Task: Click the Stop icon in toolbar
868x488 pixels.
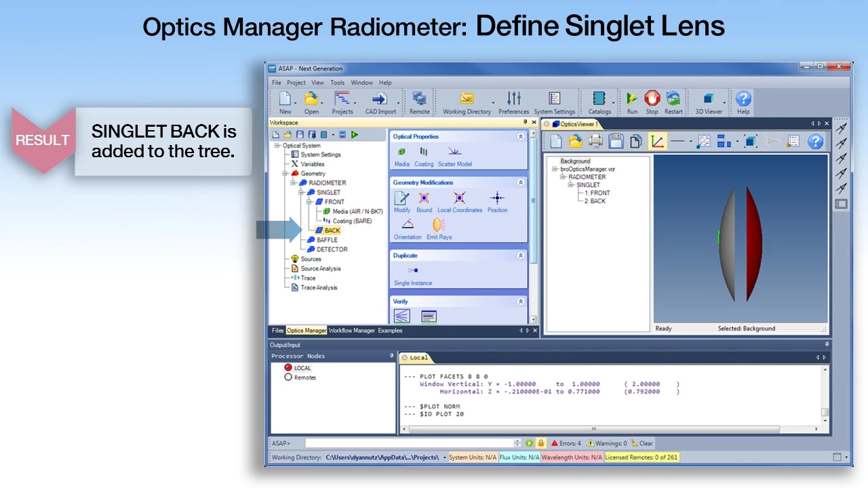Action: (x=652, y=100)
